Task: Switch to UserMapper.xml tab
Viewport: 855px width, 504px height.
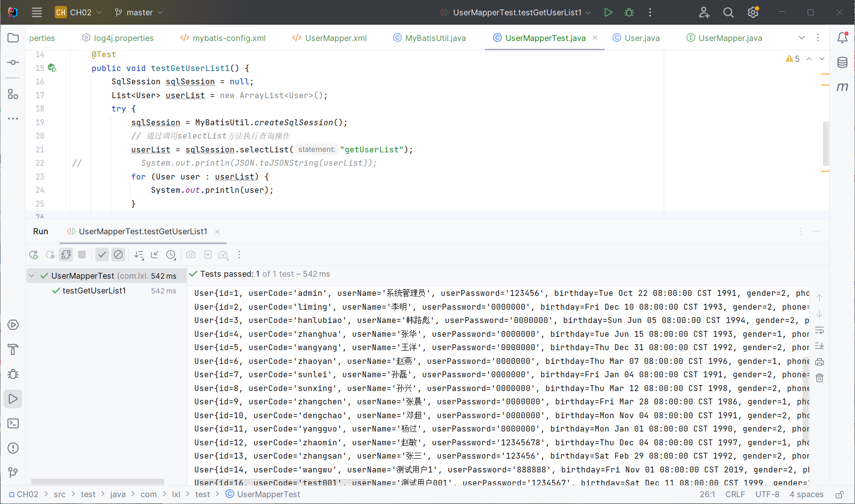Action: [329, 38]
